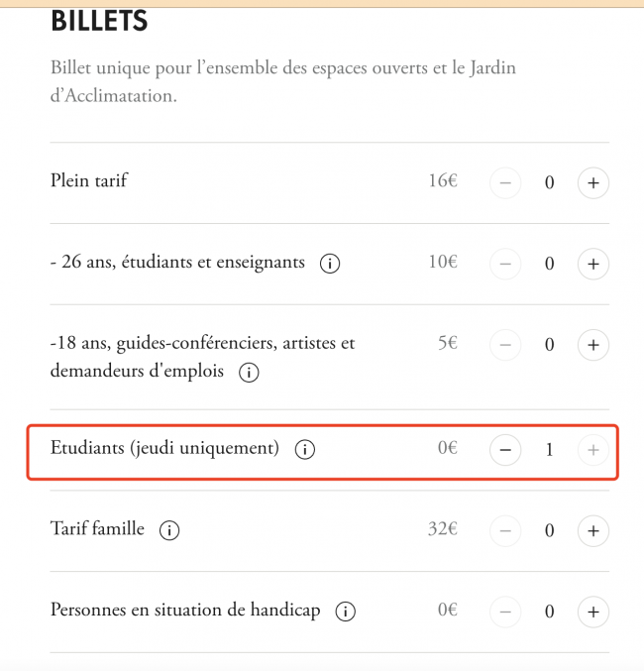Increase Plein tarif ticket quantity
This screenshot has height=671, width=644.
(x=592, y=183)
